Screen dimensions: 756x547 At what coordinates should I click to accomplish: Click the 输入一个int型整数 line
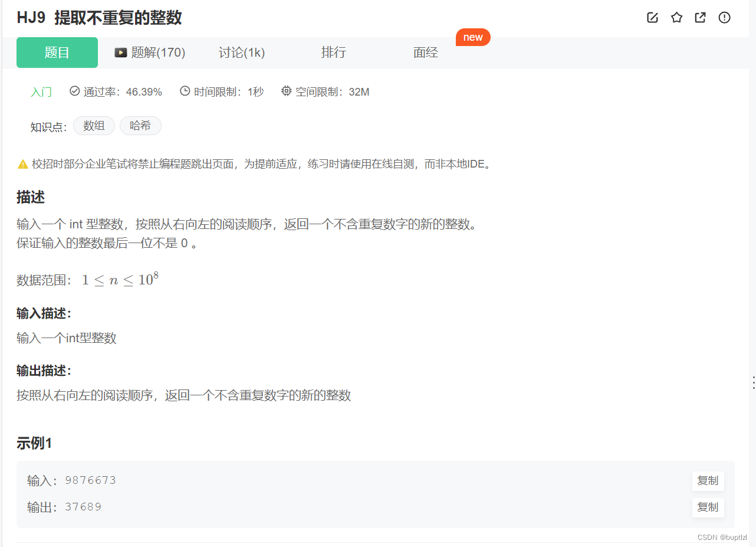coord(67,338)
